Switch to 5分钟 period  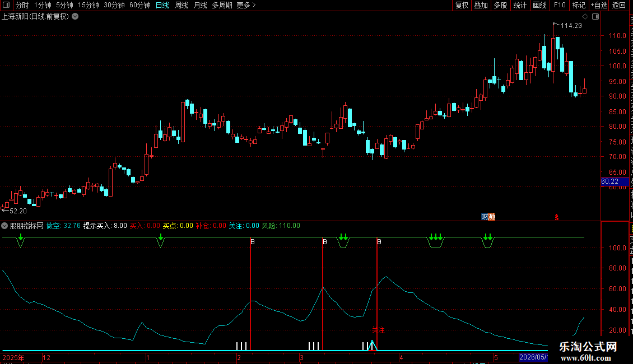pos(64,5)
